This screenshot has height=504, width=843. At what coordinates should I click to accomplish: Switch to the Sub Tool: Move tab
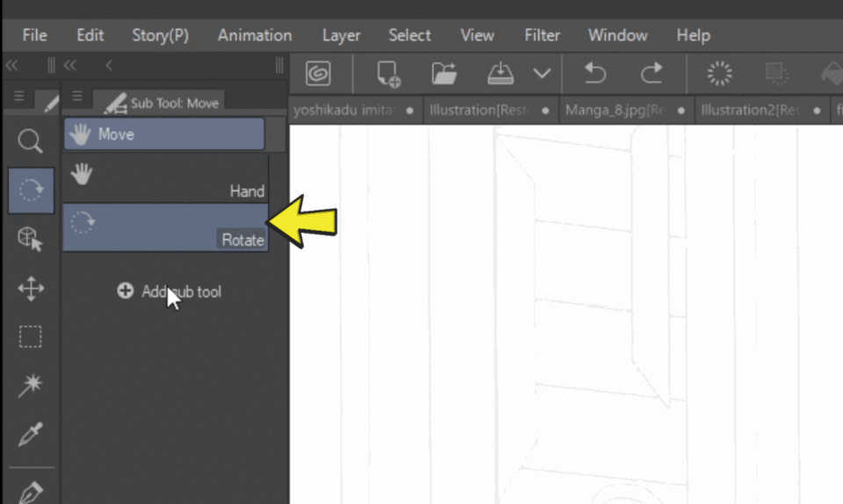click(x=160, y=102)
